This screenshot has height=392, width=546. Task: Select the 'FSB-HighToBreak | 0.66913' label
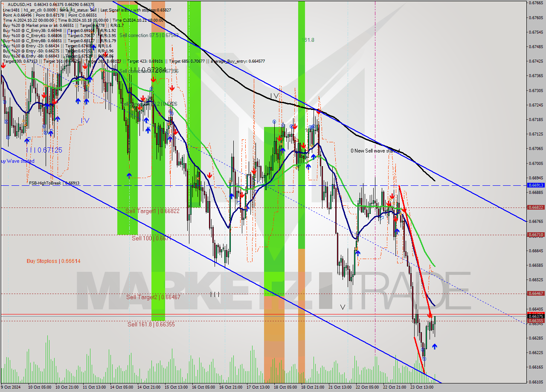click(54, 183)
